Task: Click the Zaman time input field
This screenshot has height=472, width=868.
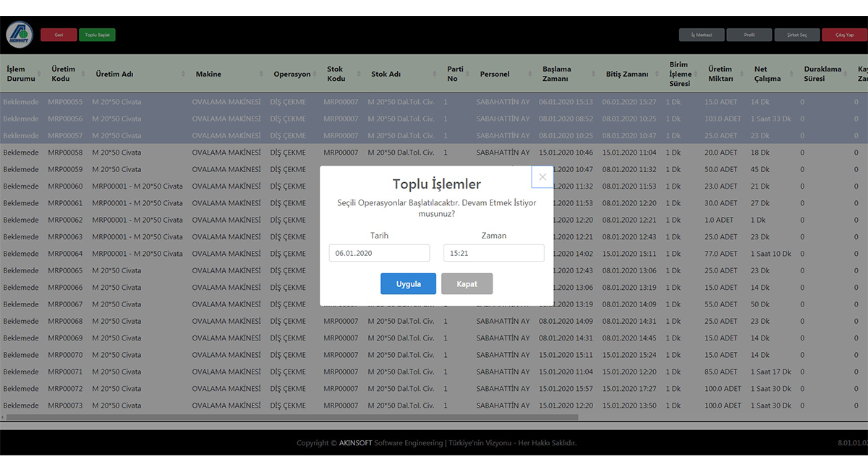Action: [493, 253]
